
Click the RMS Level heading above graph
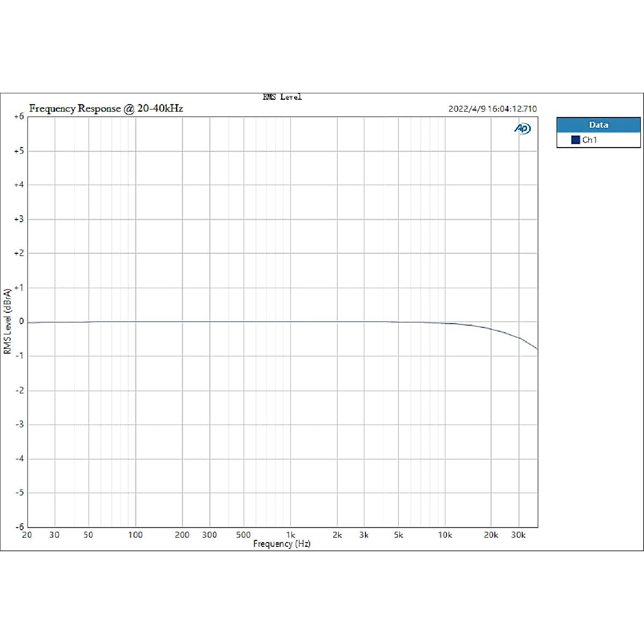point(282,97)
